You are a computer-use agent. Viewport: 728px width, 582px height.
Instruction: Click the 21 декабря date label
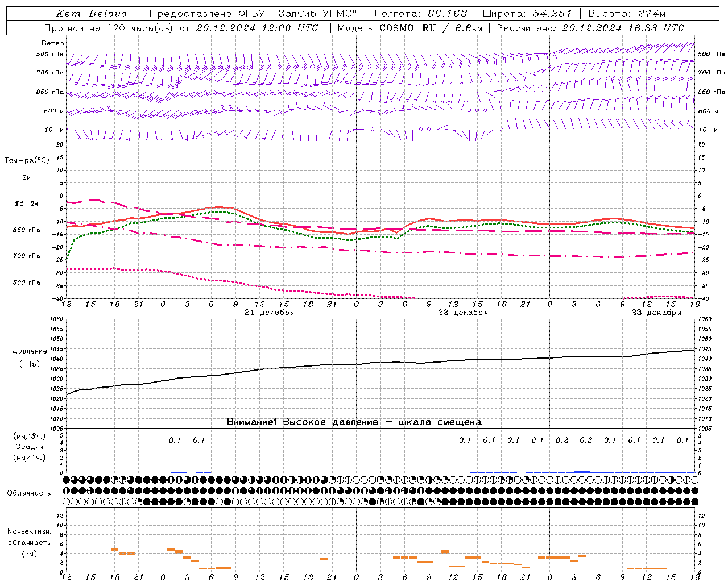(x=269, y=312)
